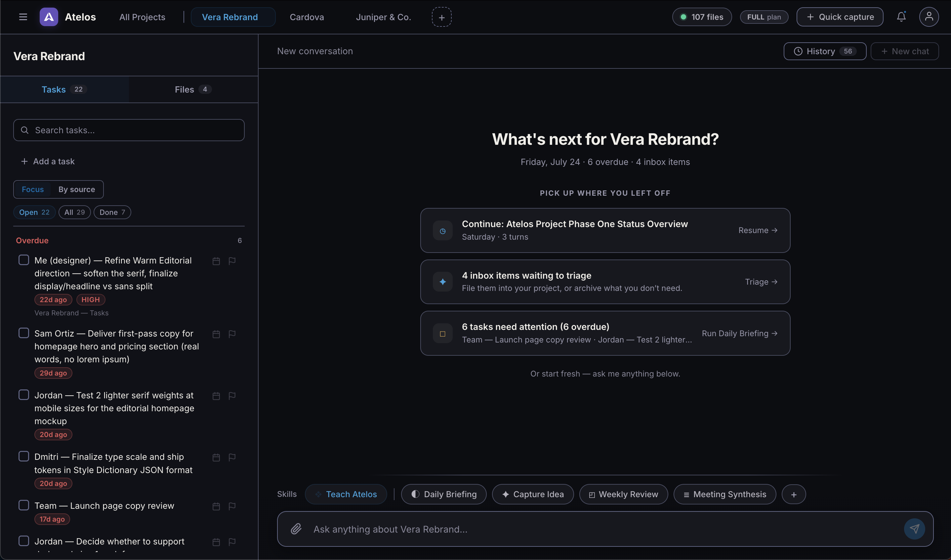This screenshot has height=560, width=951.
Task: Focus the Ask anything about Vera Rebrand input
Action: (x=605, y=529)
